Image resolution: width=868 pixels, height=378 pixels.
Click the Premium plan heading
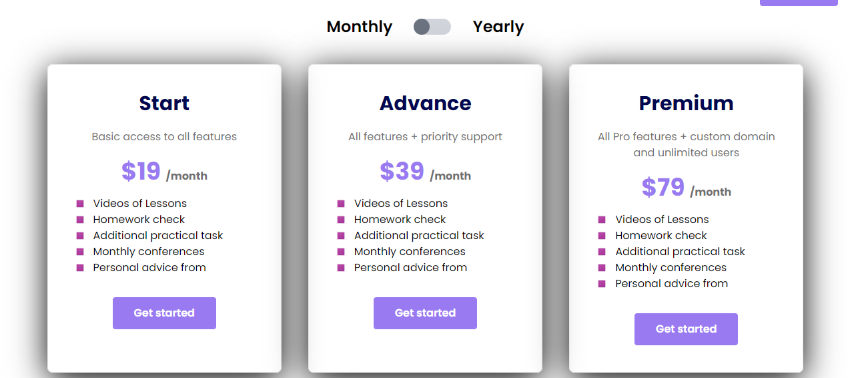[686, 104]
